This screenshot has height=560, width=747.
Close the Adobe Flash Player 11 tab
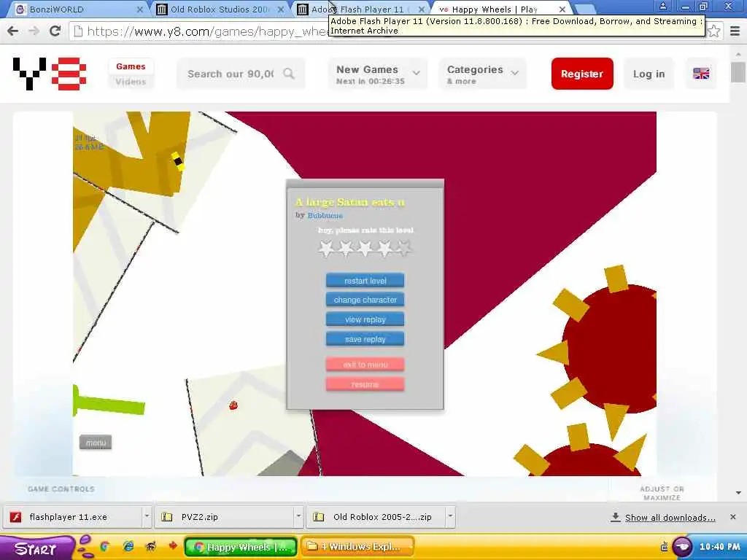(x=421, y=9)
